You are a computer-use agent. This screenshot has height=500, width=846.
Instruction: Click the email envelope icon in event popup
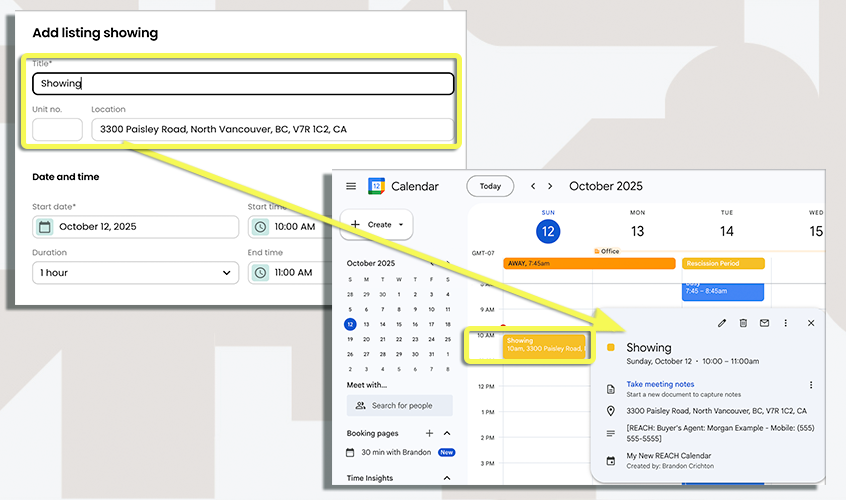click(764, 323)
